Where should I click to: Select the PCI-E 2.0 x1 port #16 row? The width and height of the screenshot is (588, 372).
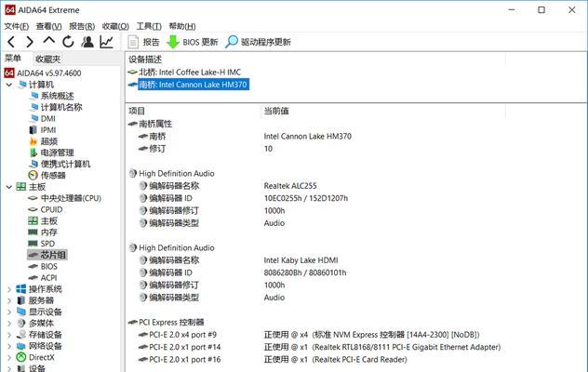[185, 359]
